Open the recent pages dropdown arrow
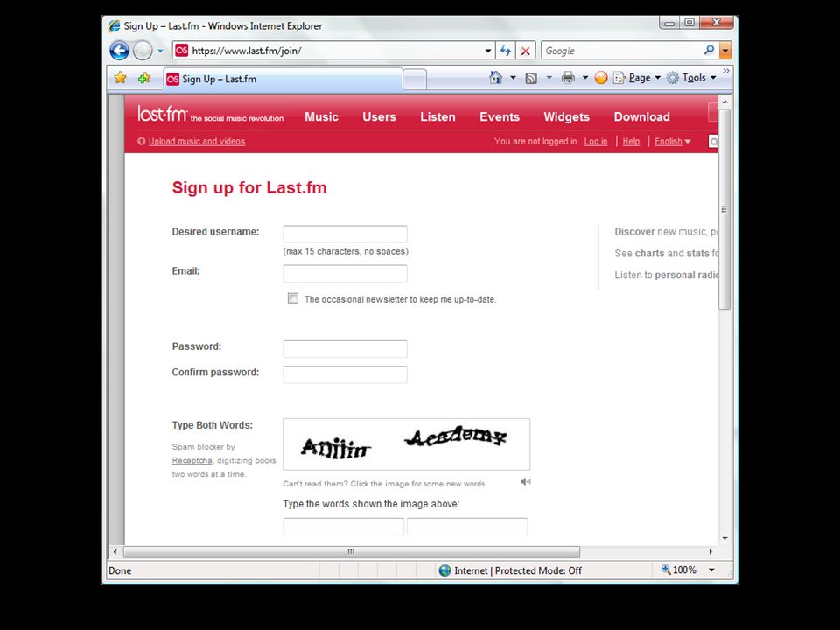840x630 pixels. pos(160,51)
